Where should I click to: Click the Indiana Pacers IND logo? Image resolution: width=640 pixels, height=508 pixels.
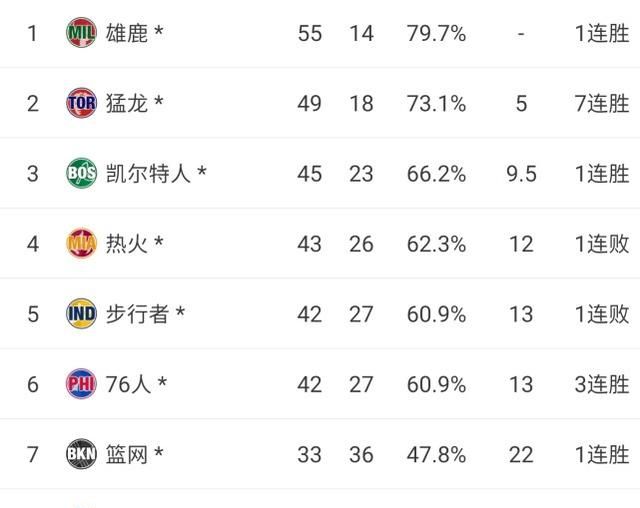pos(81,313)
